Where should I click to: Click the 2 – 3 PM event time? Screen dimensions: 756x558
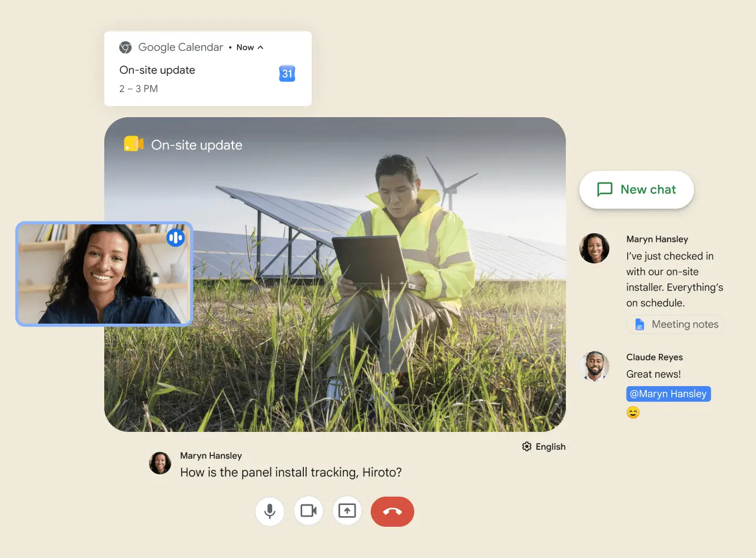[139, 89]
